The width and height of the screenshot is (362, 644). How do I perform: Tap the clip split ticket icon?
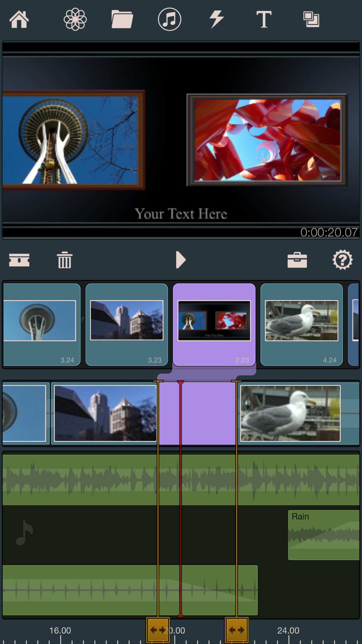click(19, 260)
